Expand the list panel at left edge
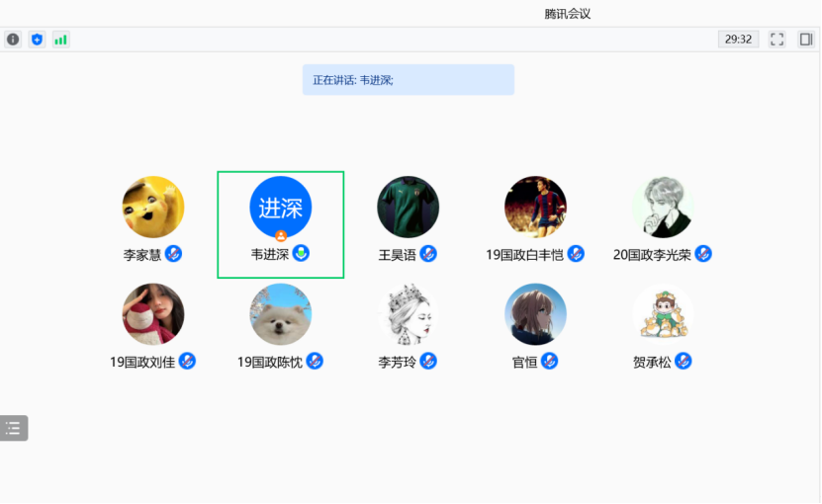The width and height of the screenshot is (822, 504). [14, 428]
